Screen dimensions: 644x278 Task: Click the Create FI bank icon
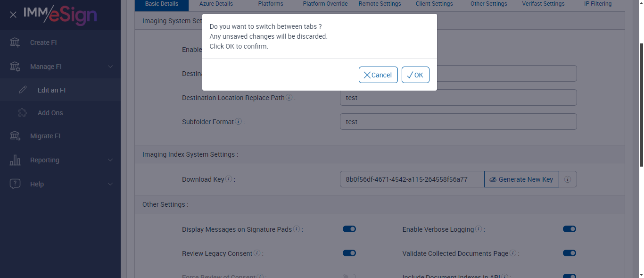pos(15,42)
